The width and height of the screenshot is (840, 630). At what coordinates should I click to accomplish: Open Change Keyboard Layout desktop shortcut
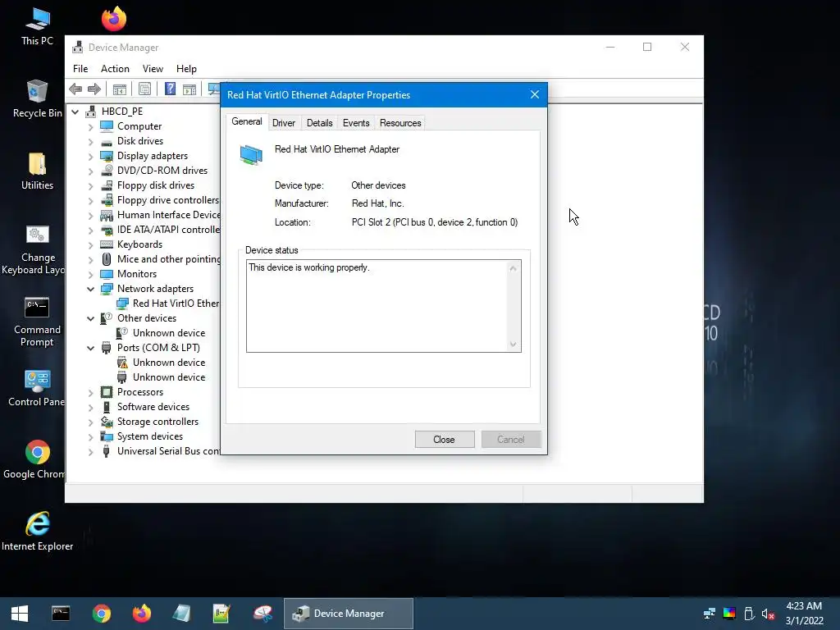38,249
